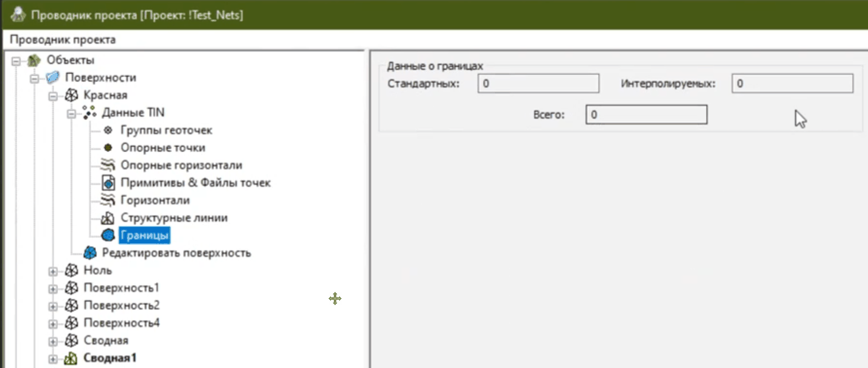Viewport: 868px width, 368px height.
Task: Click the Примитивы & Файлы точек icon
Action: [108, 183]
